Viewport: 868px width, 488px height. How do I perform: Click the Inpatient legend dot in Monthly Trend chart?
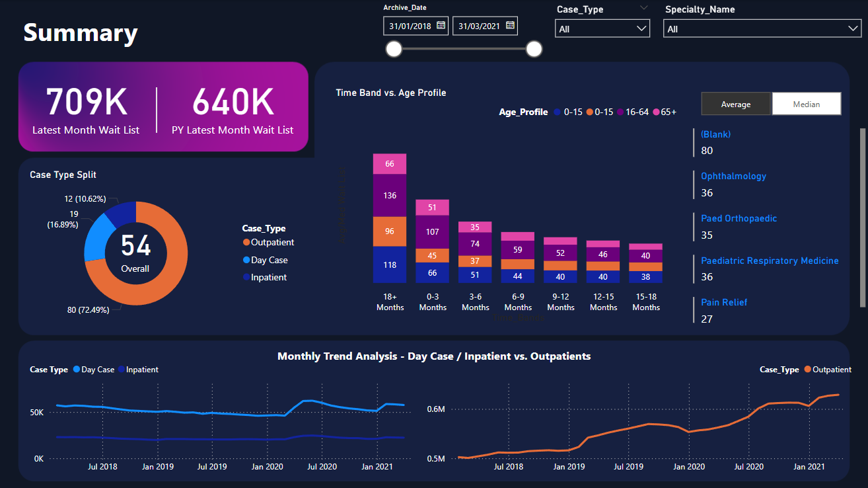pyautogui.click(x=121, y=370)
